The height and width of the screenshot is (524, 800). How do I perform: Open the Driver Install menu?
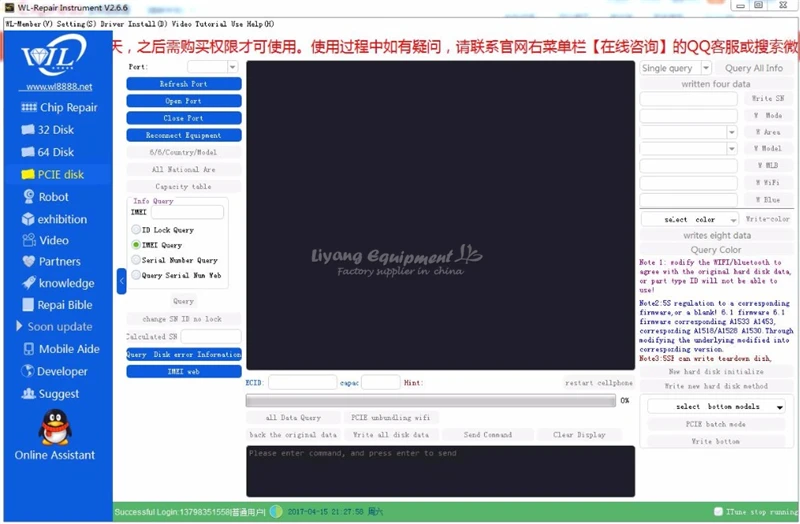tap(134, 24)
